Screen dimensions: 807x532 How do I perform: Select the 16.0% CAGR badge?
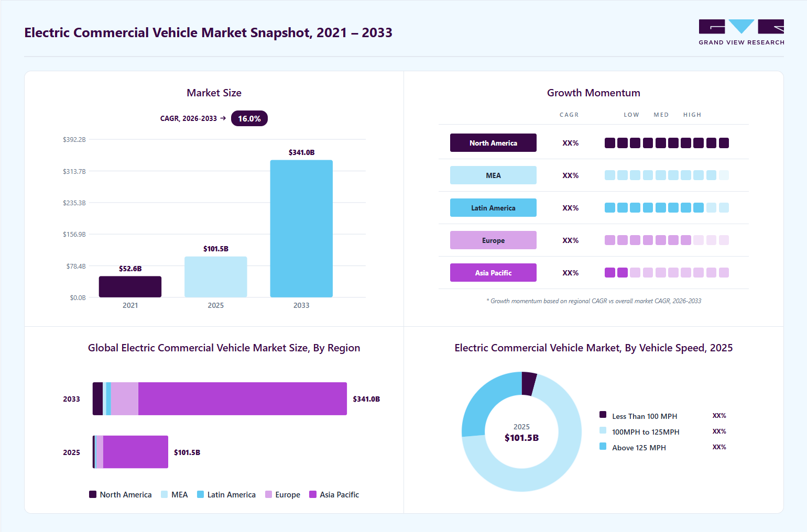click(249, 118)
